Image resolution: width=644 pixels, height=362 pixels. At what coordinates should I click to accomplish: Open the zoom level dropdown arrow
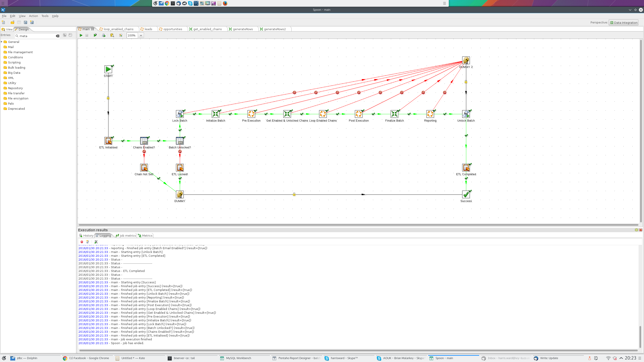tap(141, 36)
